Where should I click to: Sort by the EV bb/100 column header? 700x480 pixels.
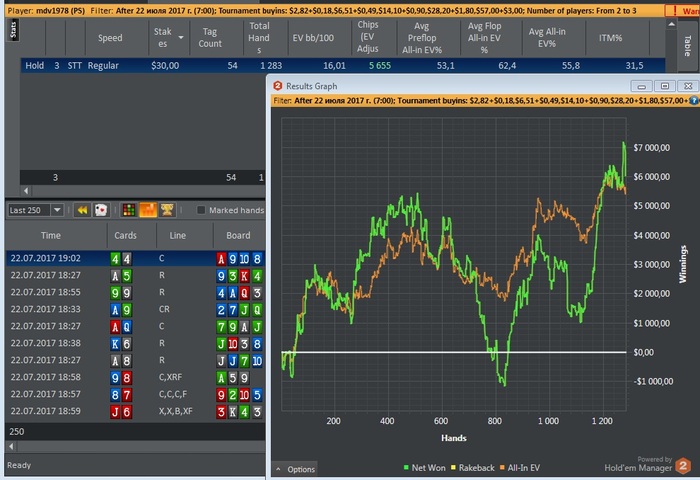pos(313,38)
